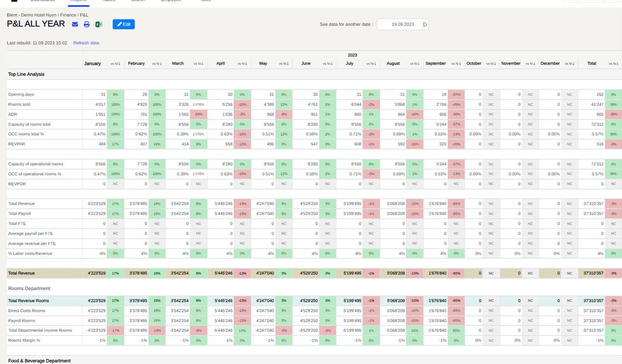Send the P&L report by email icon
This screenshot has height=364, width=622.
pyautogui.click(x=75, y=24)
